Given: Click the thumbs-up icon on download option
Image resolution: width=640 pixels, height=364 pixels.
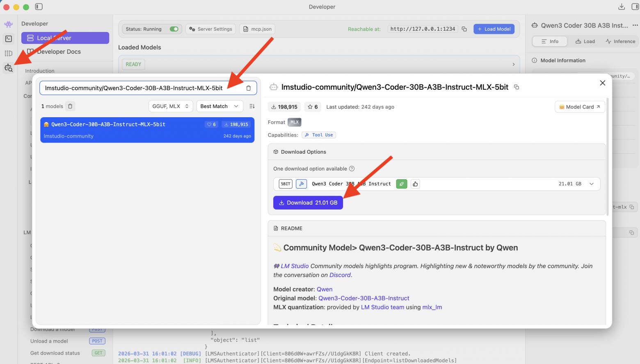Looking at the screenshot, I should click(415, 184).
